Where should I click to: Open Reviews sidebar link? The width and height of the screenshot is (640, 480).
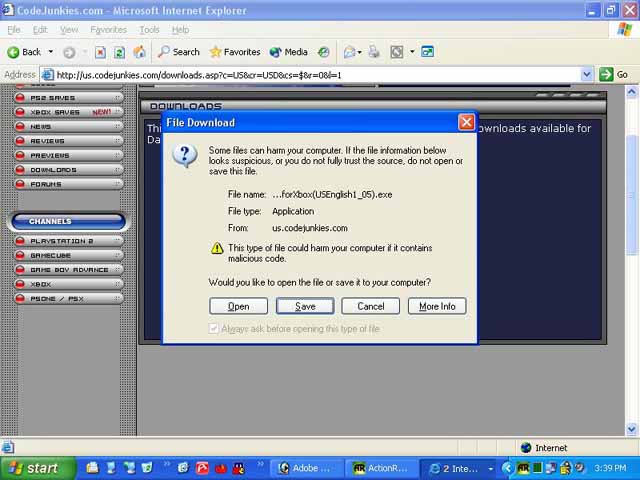[69, 141]
